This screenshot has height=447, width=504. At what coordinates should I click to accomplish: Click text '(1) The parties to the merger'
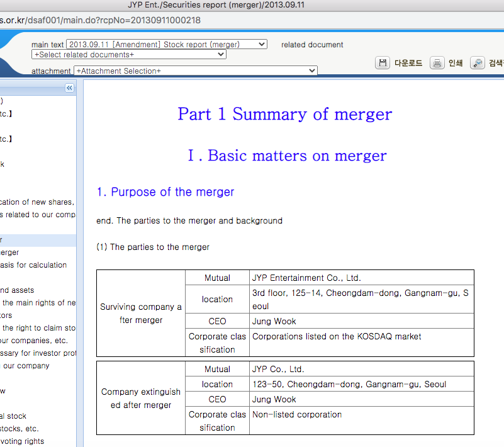click(x=153, y=247)
